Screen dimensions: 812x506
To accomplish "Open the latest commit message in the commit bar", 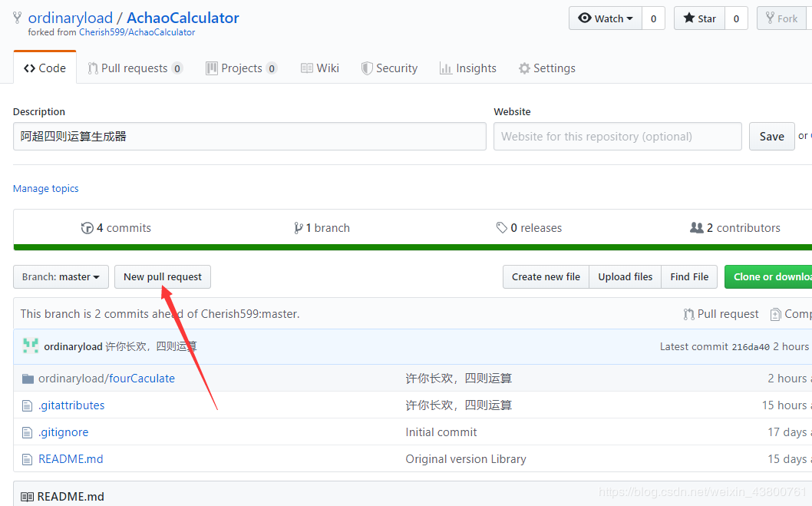I will [x=151, y=346].
